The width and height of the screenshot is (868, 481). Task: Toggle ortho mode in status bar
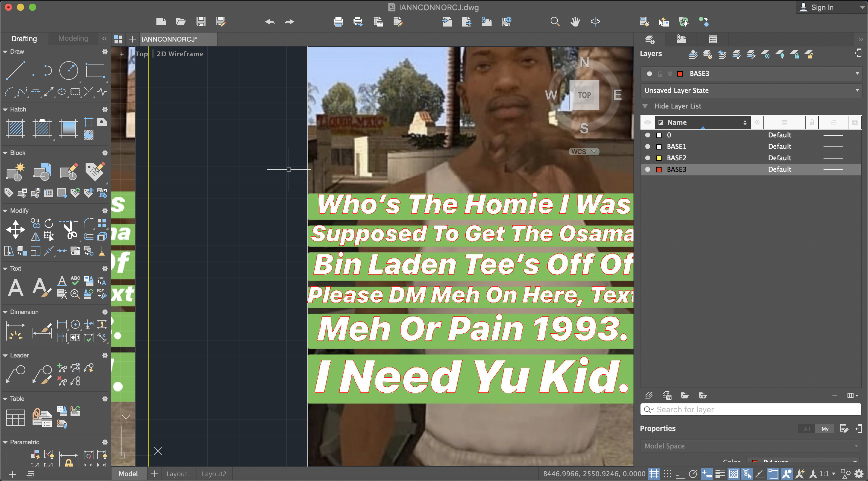(680, 474)
